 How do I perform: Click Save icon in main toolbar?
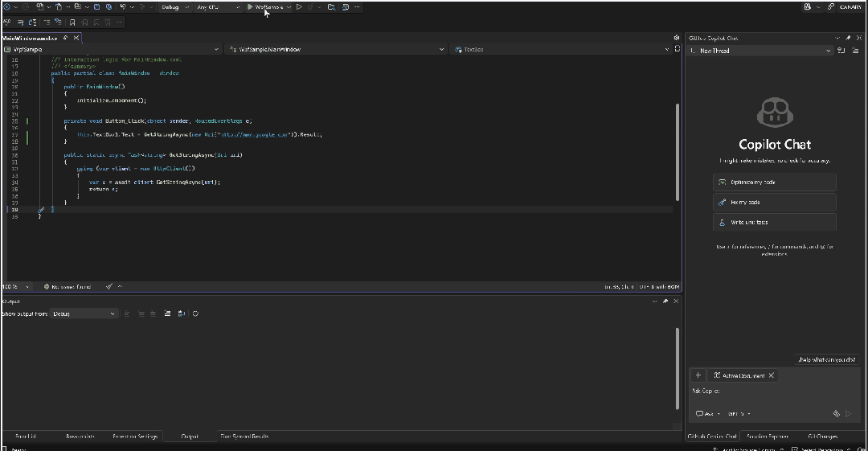pos(97,7)
